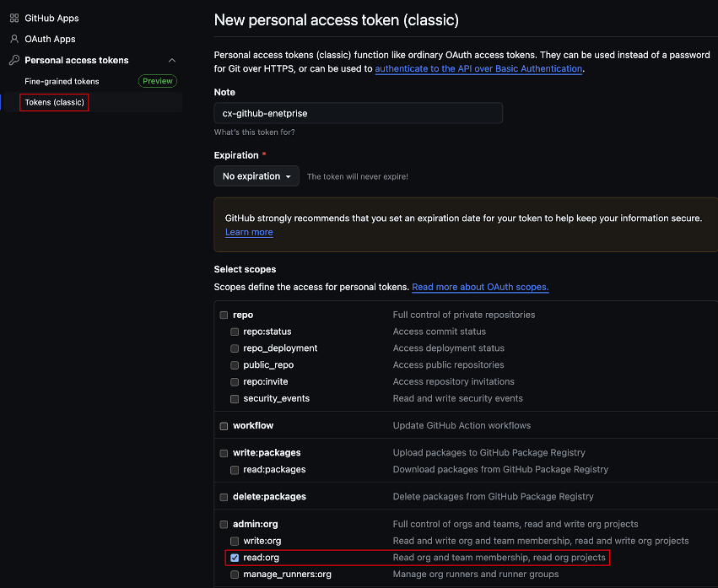Check the manage_runners:org option
718x588 pixels.
pyautogui.click(x=235, y=575)
